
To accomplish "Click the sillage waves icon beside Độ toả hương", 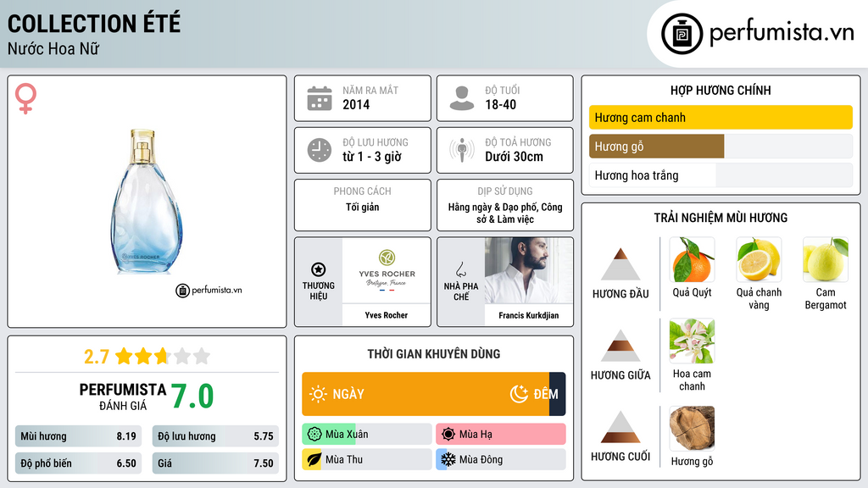I will tap(462, 150).
